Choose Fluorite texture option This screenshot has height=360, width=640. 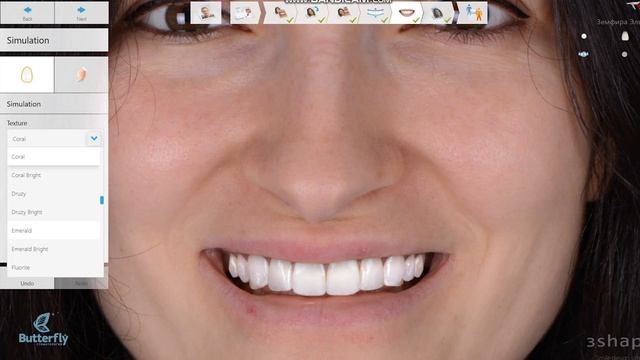pos(53,267)
